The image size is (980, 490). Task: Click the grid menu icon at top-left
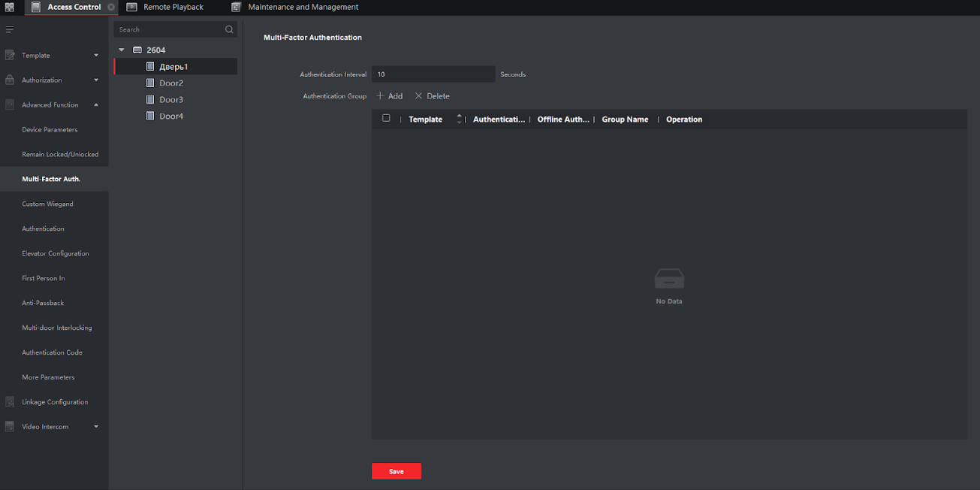[10, 8]
